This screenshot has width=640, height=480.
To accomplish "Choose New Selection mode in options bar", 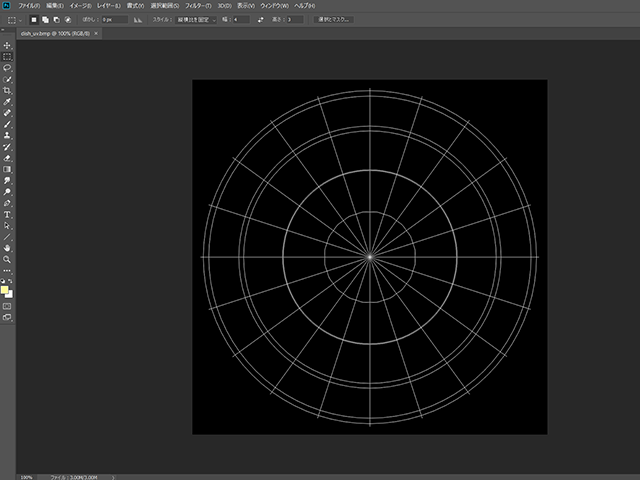I will coord(34,20).
